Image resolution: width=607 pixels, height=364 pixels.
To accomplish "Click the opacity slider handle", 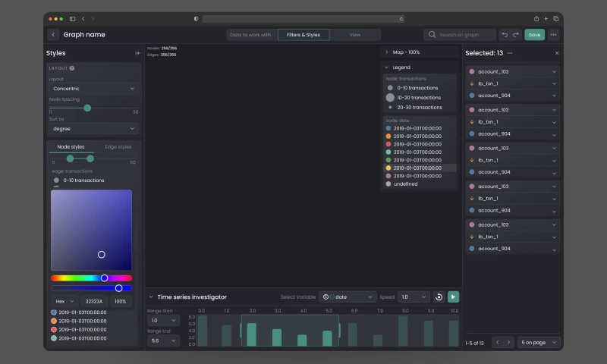I will (x=119, y=288).
